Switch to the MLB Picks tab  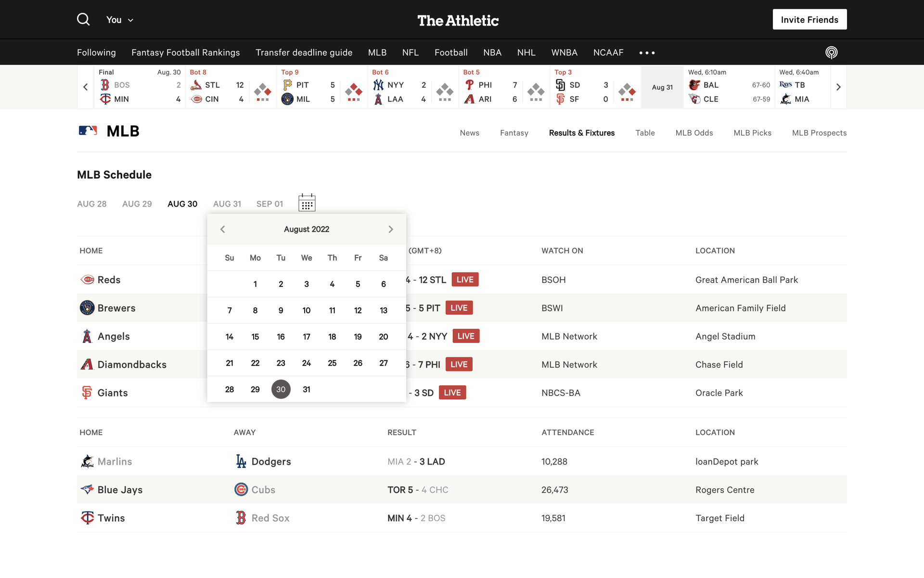[752, 133]
